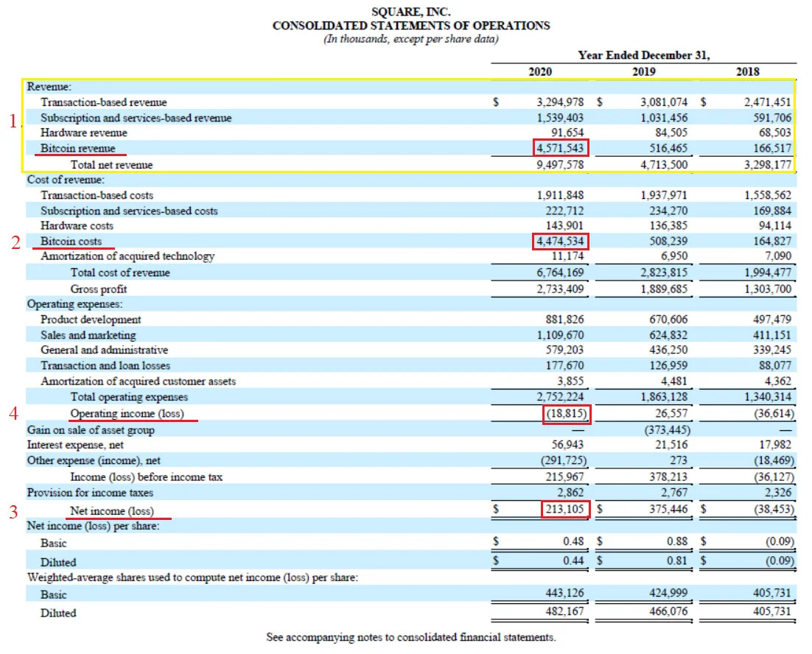812x654 pixels.
Task: Click the Gross profit 2020 value 2,733,409
Action: pyautogui.click(x=560, y=289)
